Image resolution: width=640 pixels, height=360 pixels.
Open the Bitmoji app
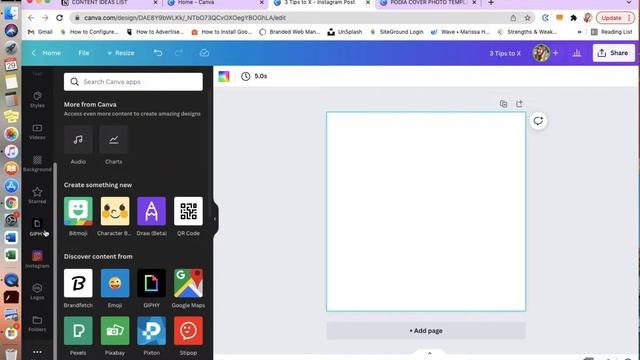click(x=78, y=211)
